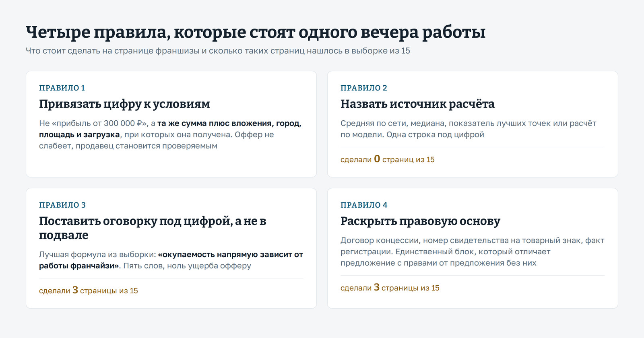The width and height of the screenshot is (644, 338).
Task: Click the «ПРАВИЛО 4» label
Action: point(364,205)
